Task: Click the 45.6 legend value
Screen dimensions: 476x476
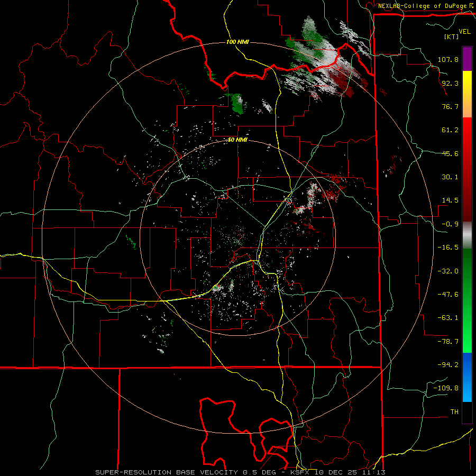Action: (450, 153)
